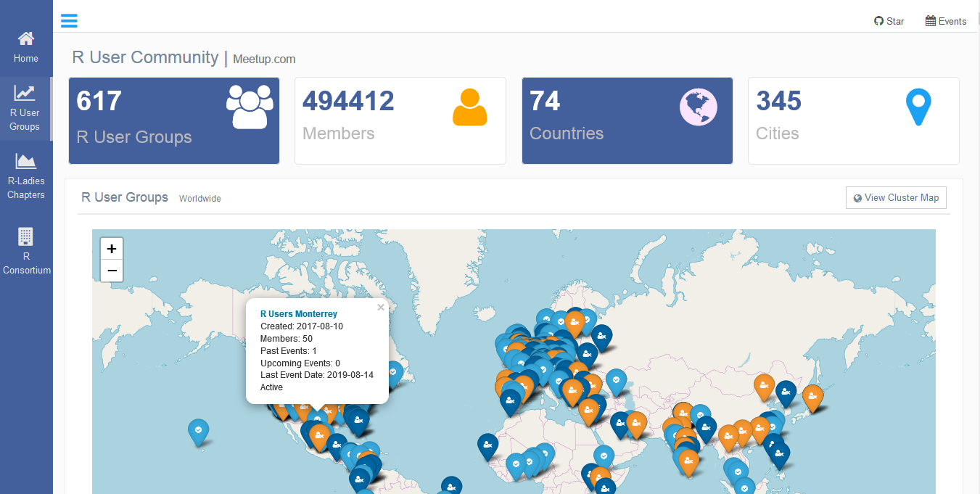Viewport: 980px width, 494px height.
Task: Click the dark blue marker over the Arabian Peninsula
Action: pyautogui.click(x=620, y=424)
